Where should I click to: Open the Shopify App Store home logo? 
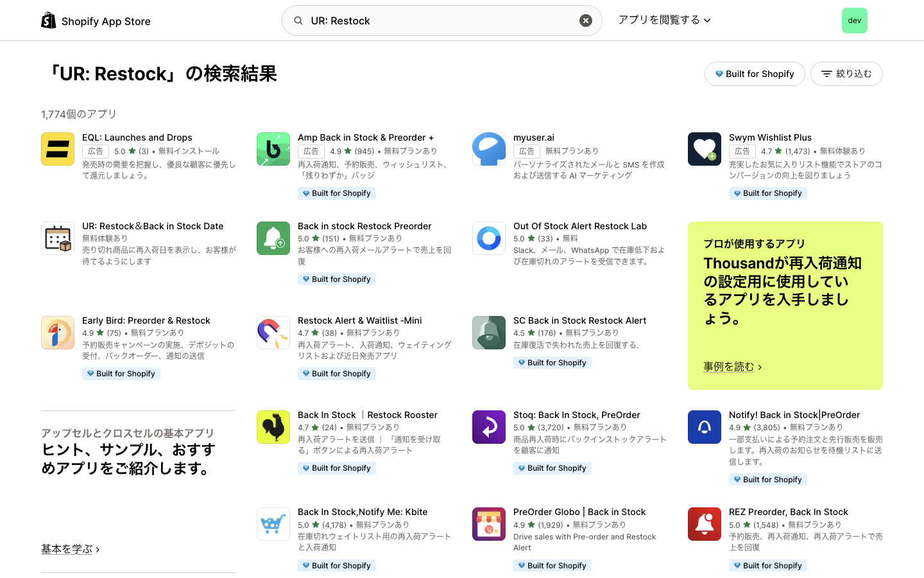96,21
